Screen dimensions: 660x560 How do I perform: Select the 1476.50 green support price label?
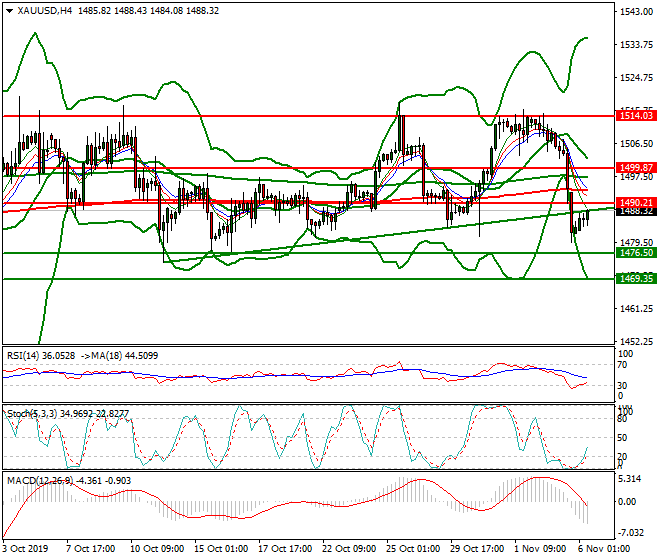[x=636, y=253]
